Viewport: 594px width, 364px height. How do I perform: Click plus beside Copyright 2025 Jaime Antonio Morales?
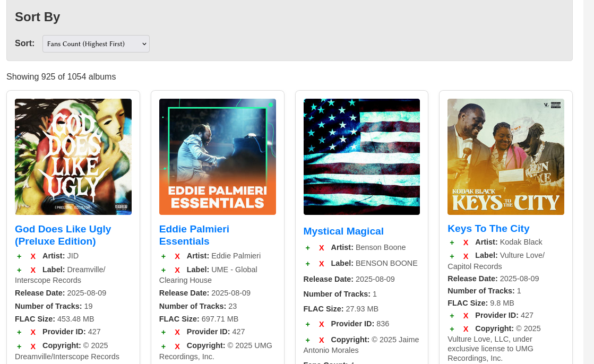point(307,340)
